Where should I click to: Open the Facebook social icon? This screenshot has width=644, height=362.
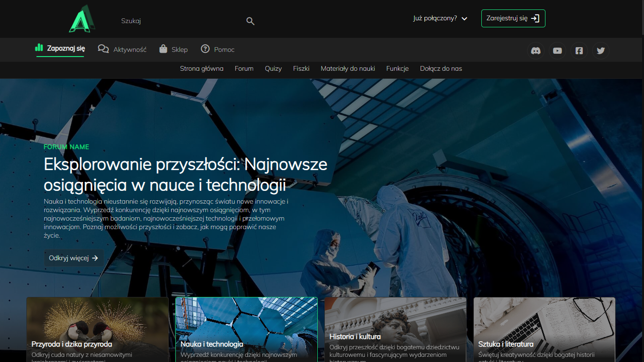point(579,51)
